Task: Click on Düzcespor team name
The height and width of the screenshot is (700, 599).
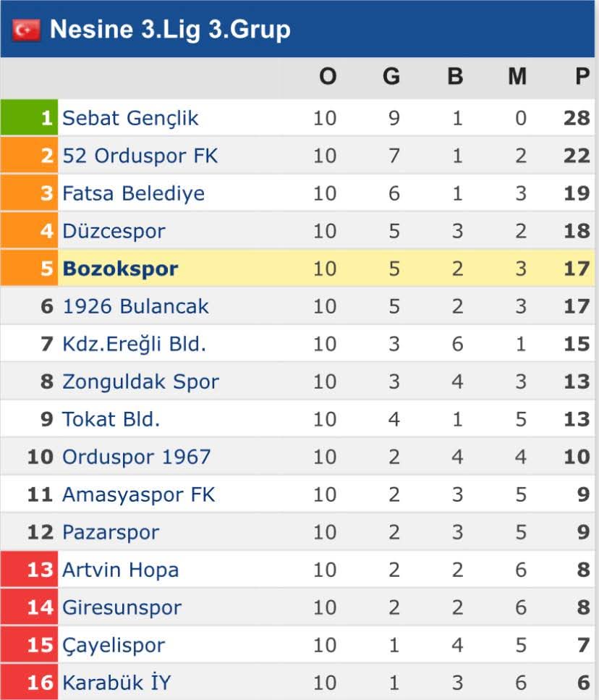Action: [x=114, y=231]
